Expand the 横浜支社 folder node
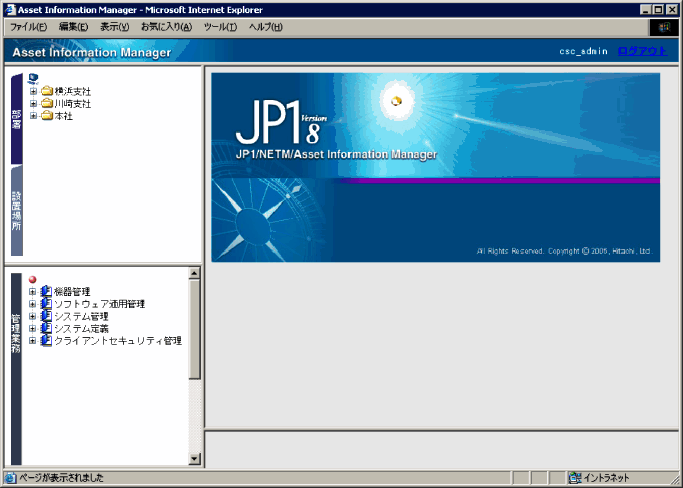The width and height of the screenshot is (683, 488). (33, 91)
